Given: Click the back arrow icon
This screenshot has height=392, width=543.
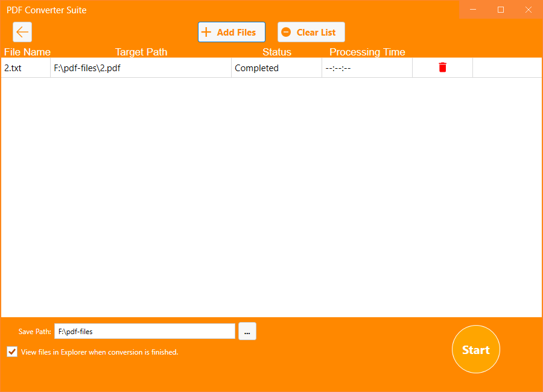Looking at the screenshot, I should 22,32.
